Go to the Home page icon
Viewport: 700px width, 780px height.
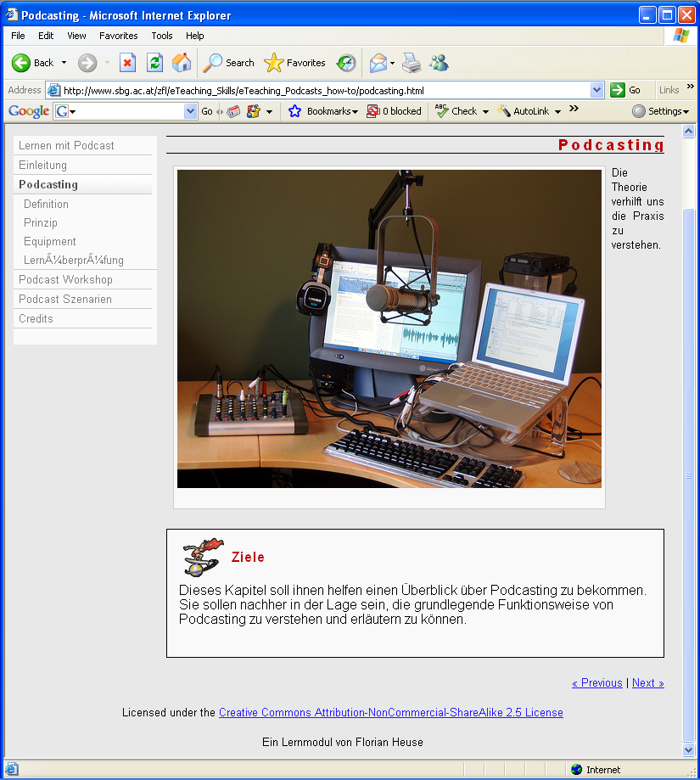pyautogui.click(x=182, y=63)
